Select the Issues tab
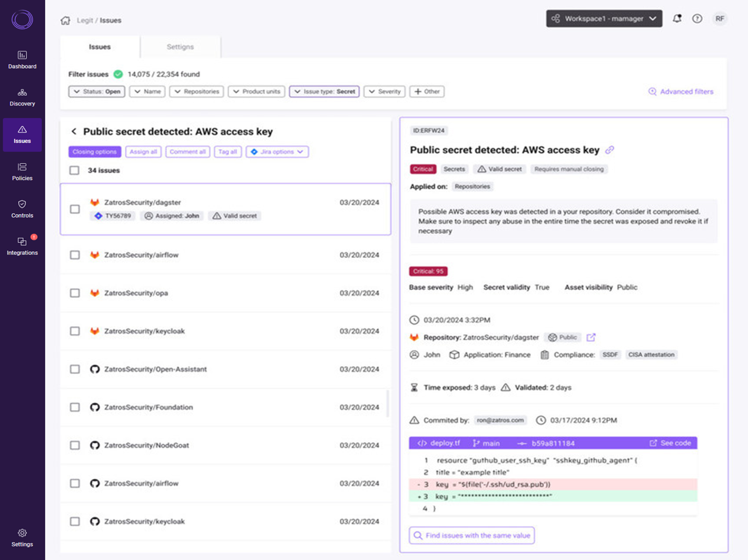This screenshot has height=560, width=748. click(x=100, y=46)
